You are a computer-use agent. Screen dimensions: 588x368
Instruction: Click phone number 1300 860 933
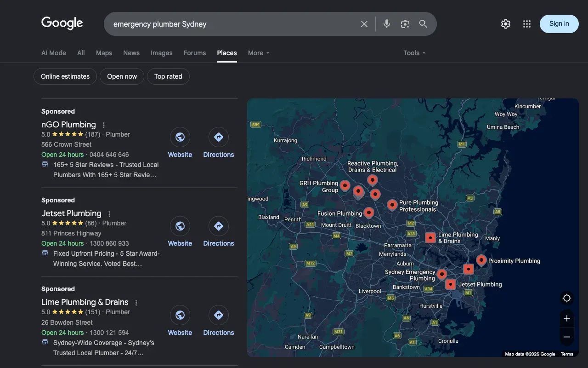click(x=109, y=243)
